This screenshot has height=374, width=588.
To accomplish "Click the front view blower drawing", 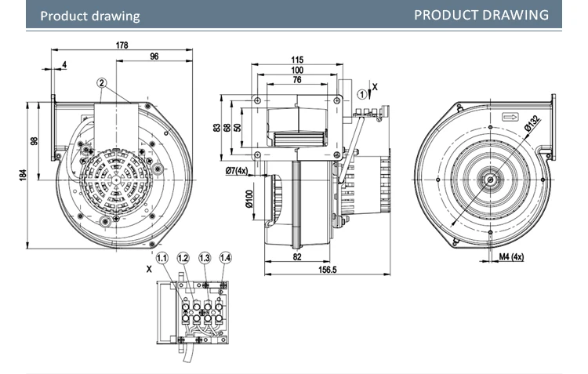I will (x=122, y=172).
